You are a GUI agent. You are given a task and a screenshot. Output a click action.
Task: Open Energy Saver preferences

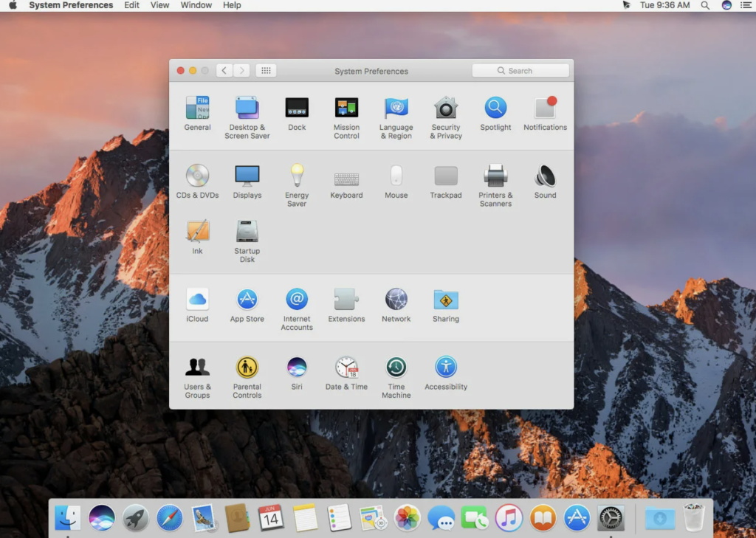pos(297,185)
